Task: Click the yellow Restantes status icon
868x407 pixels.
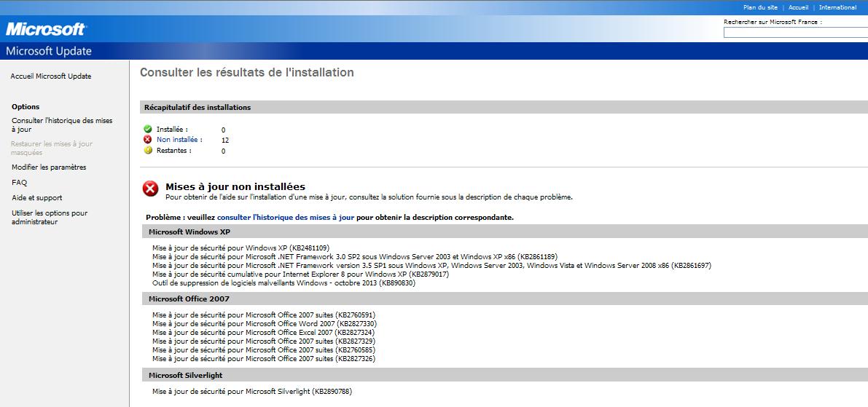Action: pos(148,151)
